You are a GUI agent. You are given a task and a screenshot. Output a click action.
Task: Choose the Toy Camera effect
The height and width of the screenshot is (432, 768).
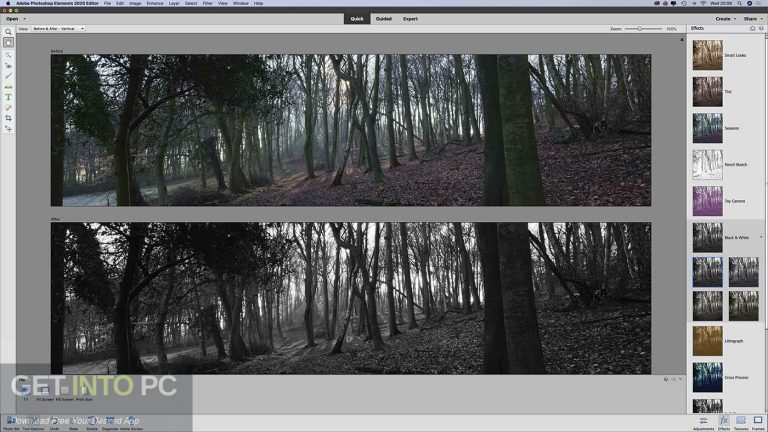pyautogui.click(x=707, y=201)
